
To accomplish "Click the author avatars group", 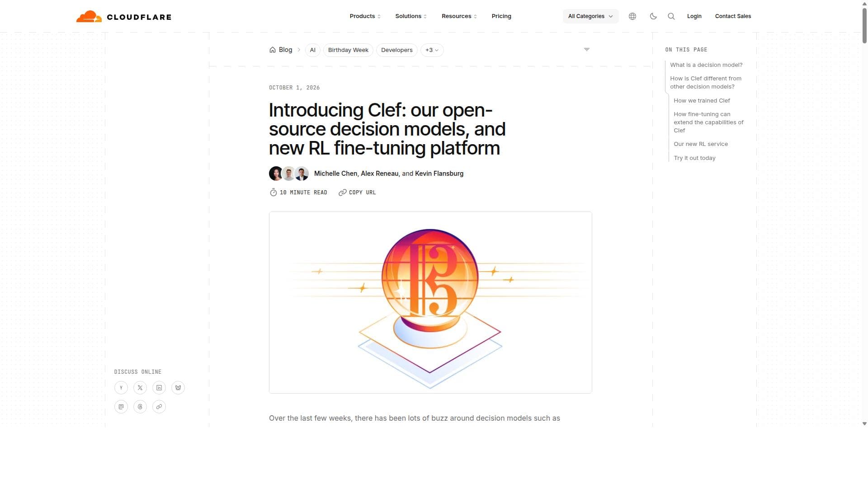I will [x=289, y=174].
